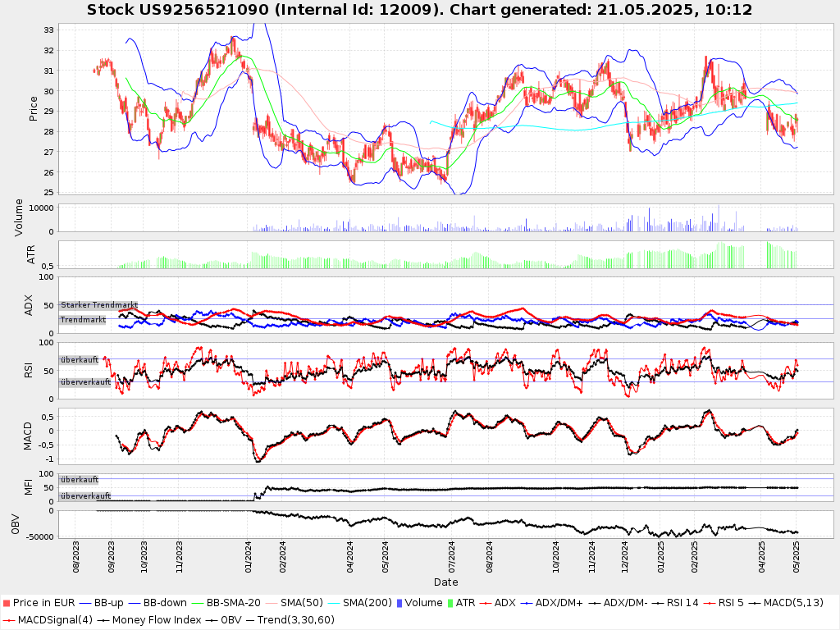Click the Date axis label
840x630 pixels.
pos(445,582)
